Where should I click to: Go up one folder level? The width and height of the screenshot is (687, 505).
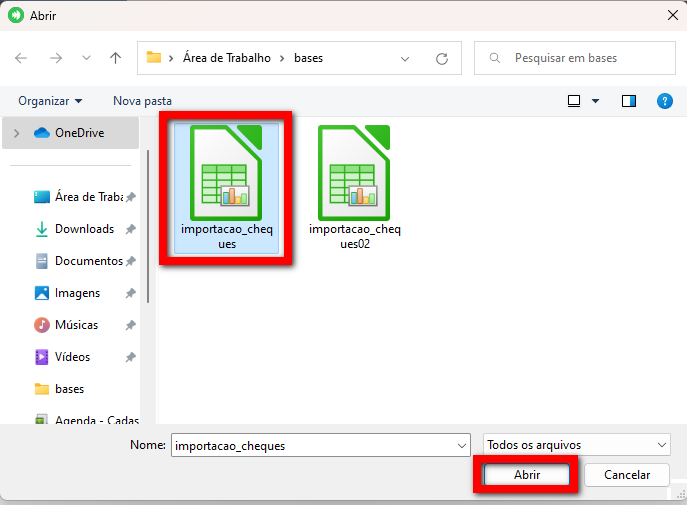[115, 58]
